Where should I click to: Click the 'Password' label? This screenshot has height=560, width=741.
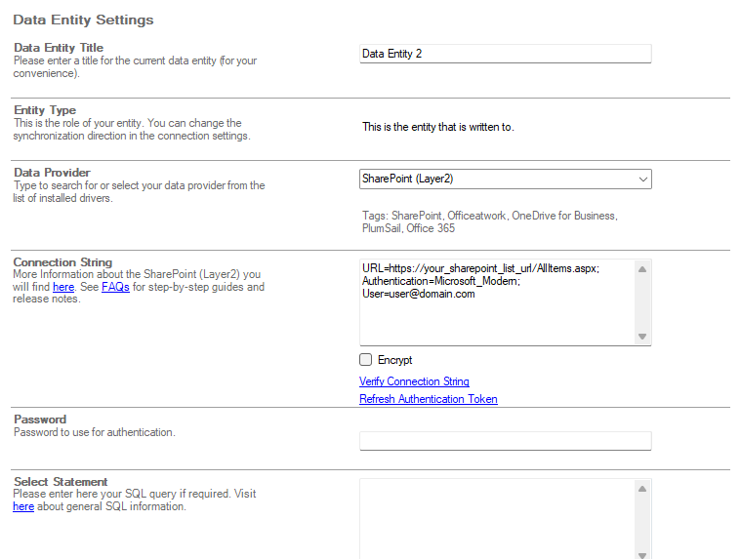click(x=40, y=420)
